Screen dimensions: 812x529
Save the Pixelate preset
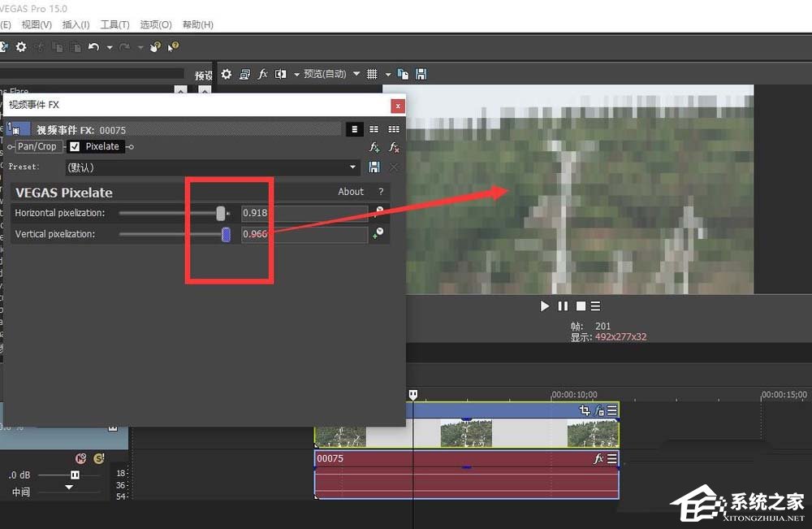(x=374, y=167)
